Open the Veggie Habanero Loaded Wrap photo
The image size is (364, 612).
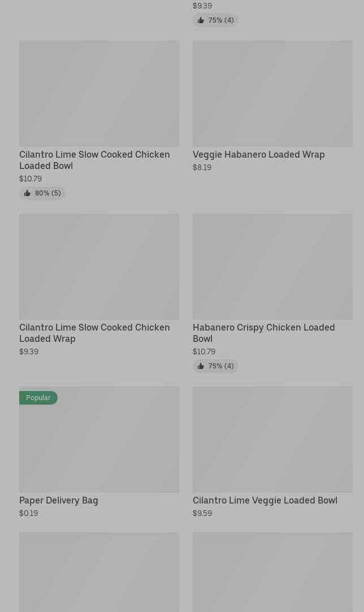(x=272, y=93)
